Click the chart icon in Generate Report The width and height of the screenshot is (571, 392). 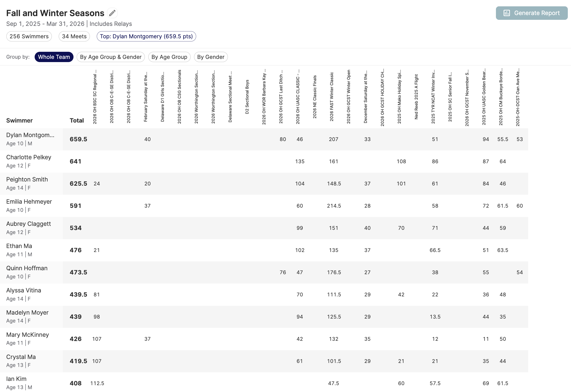pos(506,13)
